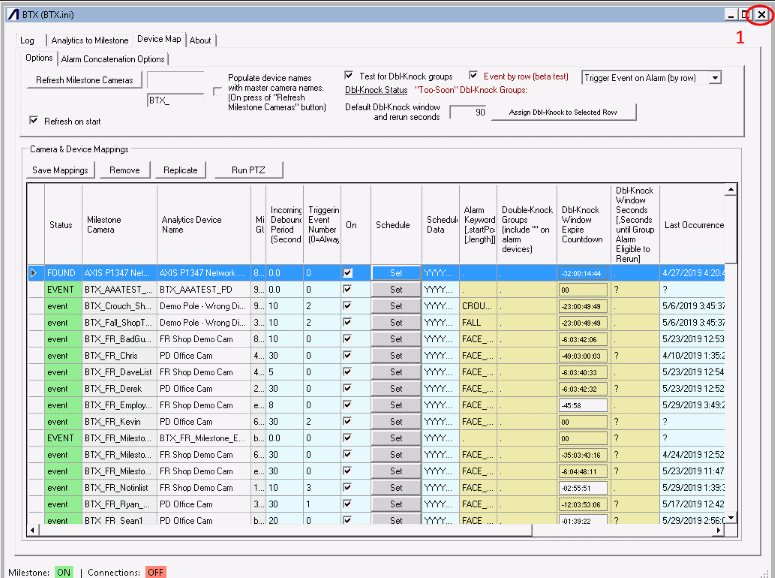
Task: Click Connections OFF status indicator
Action: [x=155, y=572]
